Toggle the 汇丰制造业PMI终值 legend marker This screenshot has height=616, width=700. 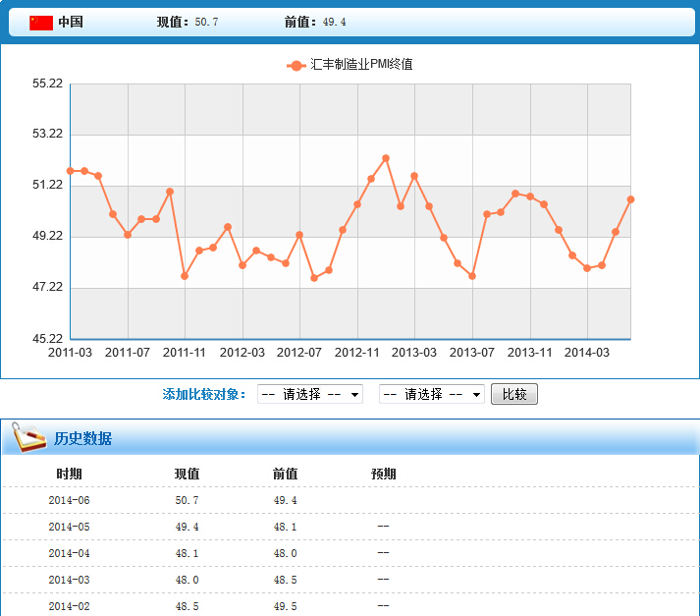click(x=296, y=65)
